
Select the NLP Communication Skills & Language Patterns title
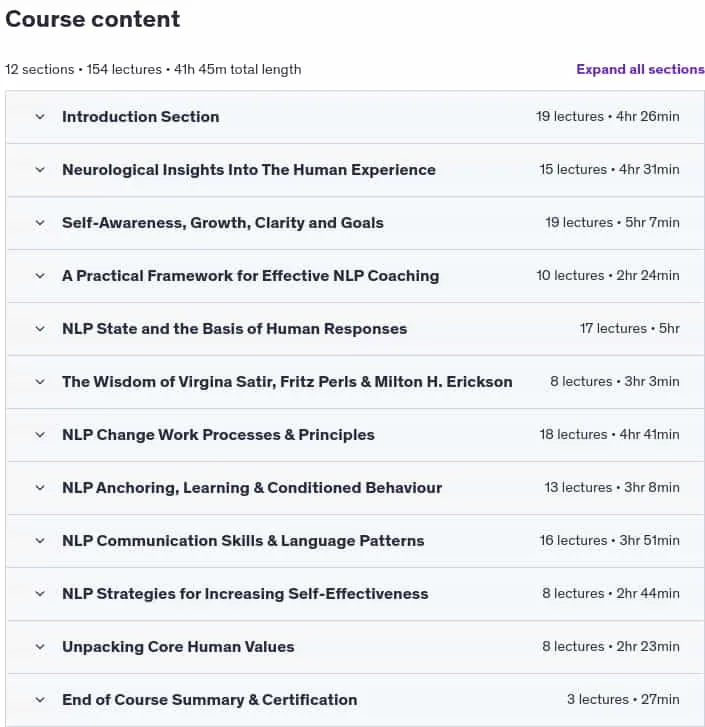point(243,541)
